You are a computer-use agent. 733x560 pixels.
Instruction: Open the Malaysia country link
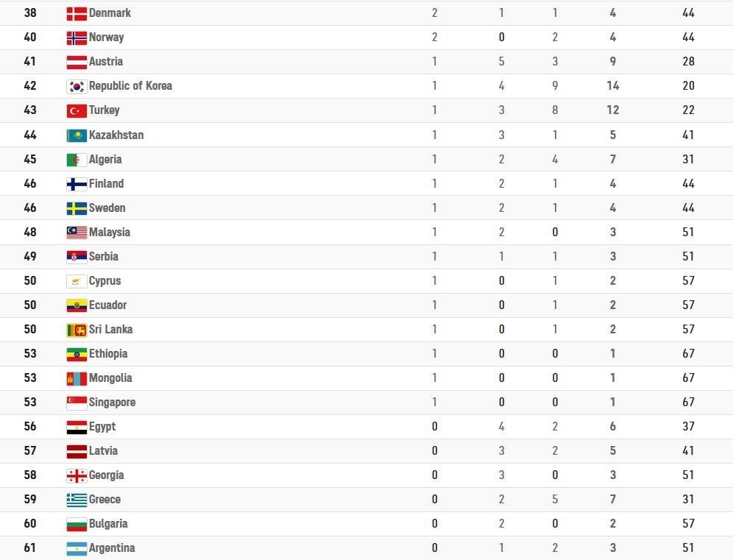click(109, 233)
